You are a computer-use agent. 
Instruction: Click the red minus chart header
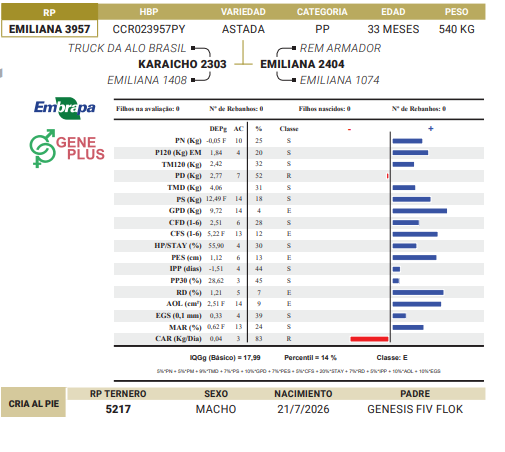pyautogui.click(x=349, y=129)
